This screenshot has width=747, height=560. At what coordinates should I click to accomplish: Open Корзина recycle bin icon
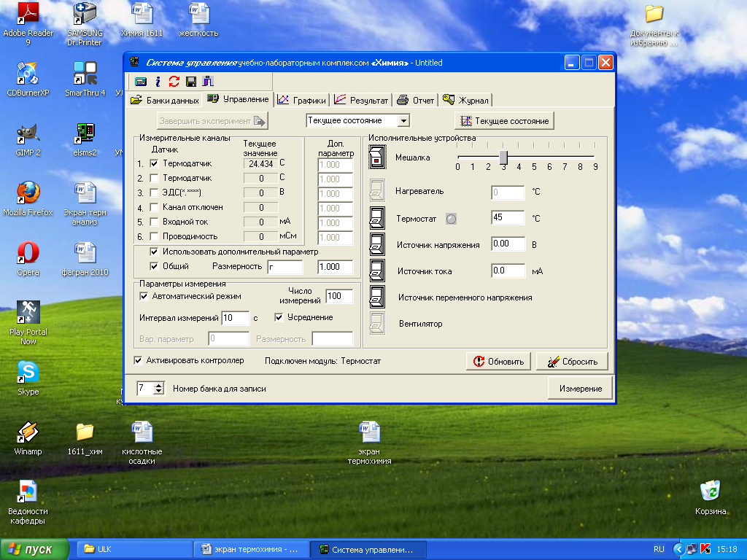711,497
